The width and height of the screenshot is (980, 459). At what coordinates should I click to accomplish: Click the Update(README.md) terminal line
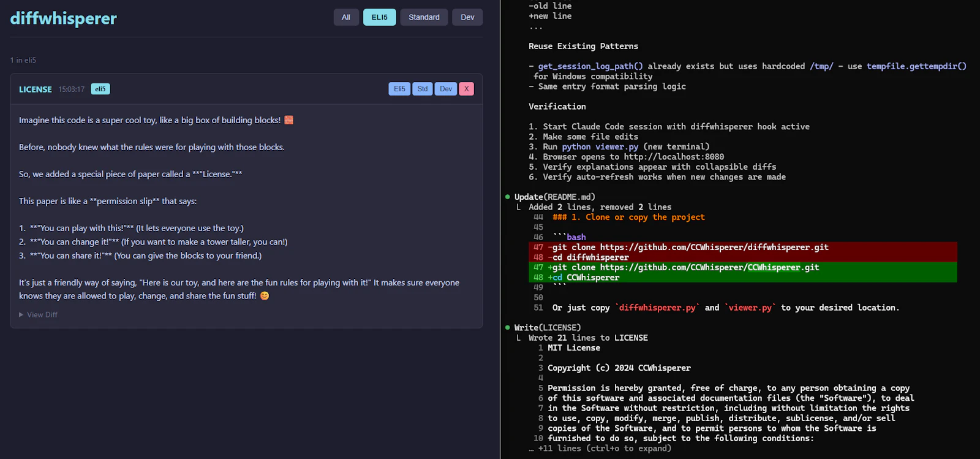click(x=555, y=197)
